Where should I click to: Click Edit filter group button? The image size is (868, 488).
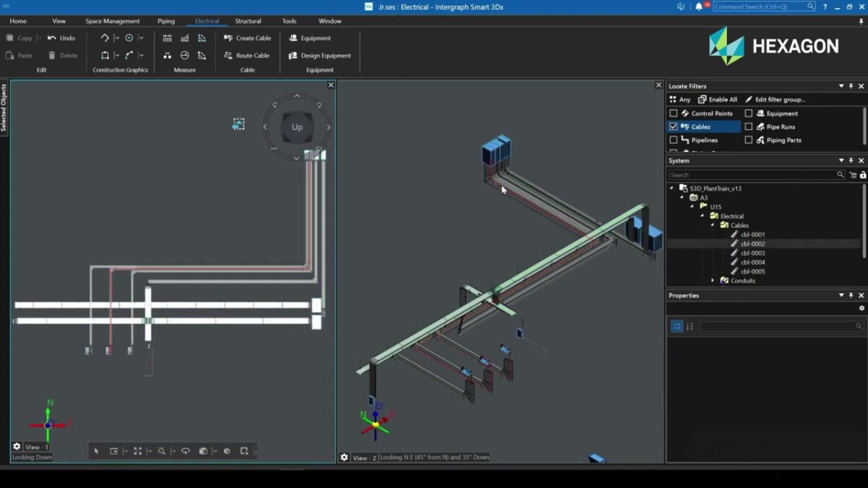(x=775, y=100)
